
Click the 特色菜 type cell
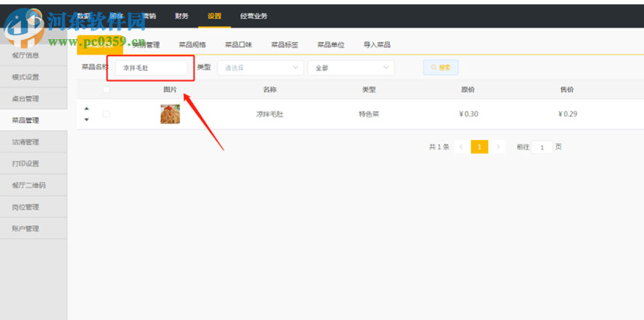369,115
